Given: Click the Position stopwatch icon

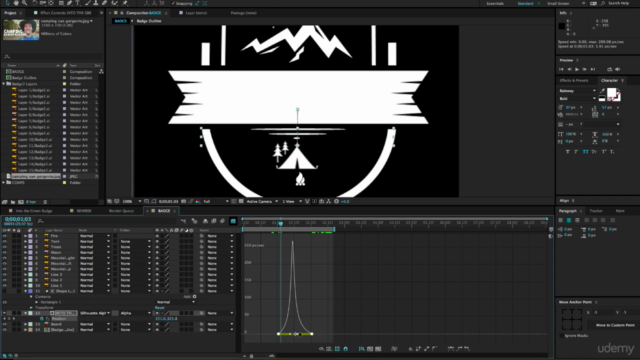Looking at the screenshot, I should coord(42,319).
